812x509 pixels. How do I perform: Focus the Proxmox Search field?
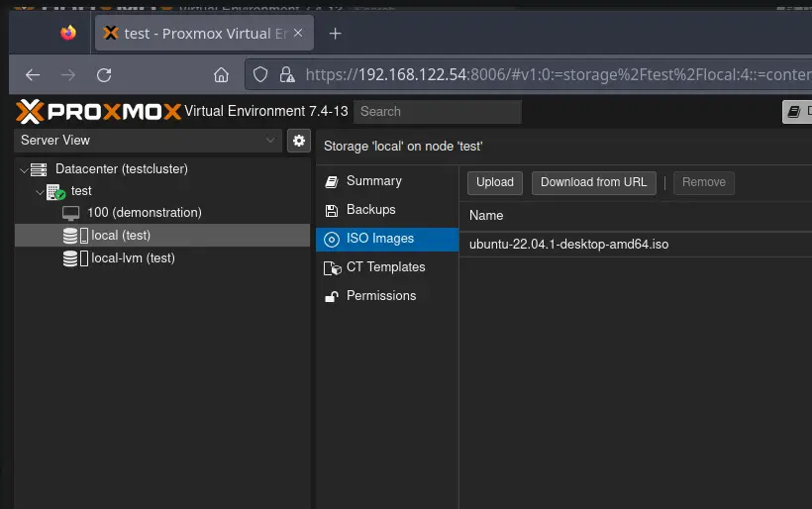coord(437,111)
